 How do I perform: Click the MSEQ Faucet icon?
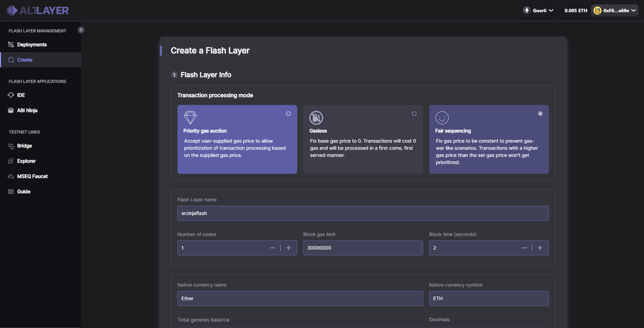click(x=11, y=176)
